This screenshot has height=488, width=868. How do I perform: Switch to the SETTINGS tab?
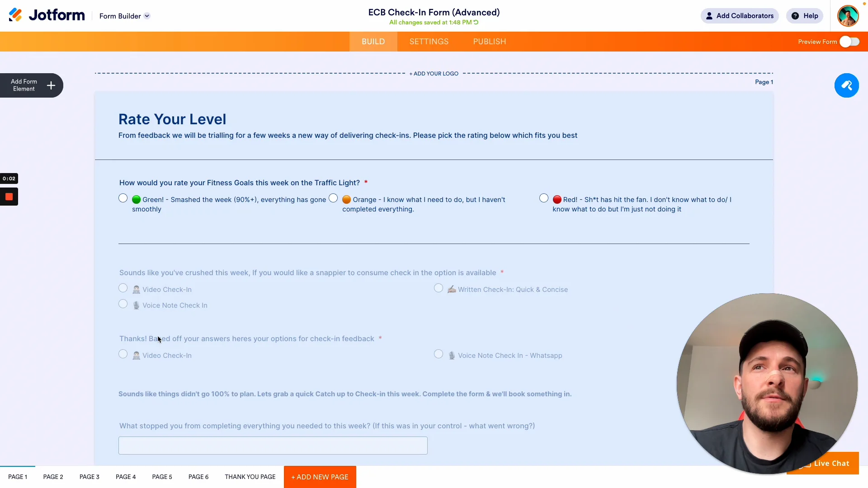pyautogui.click(x=429, y=42)
